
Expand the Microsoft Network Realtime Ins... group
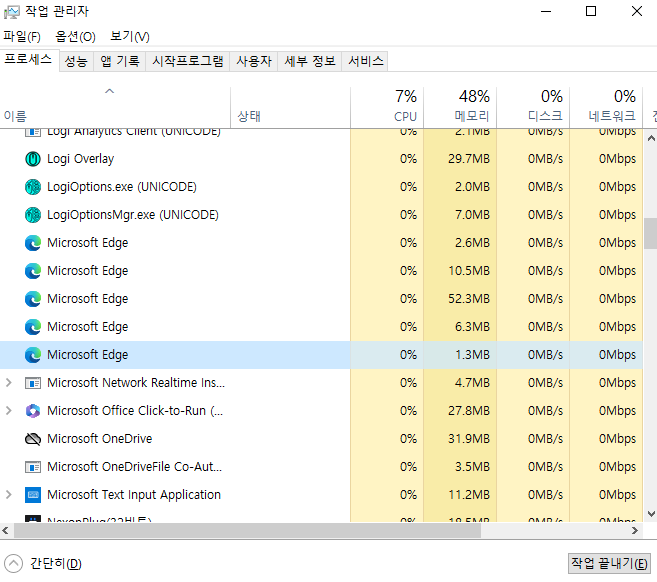(8, 383)
